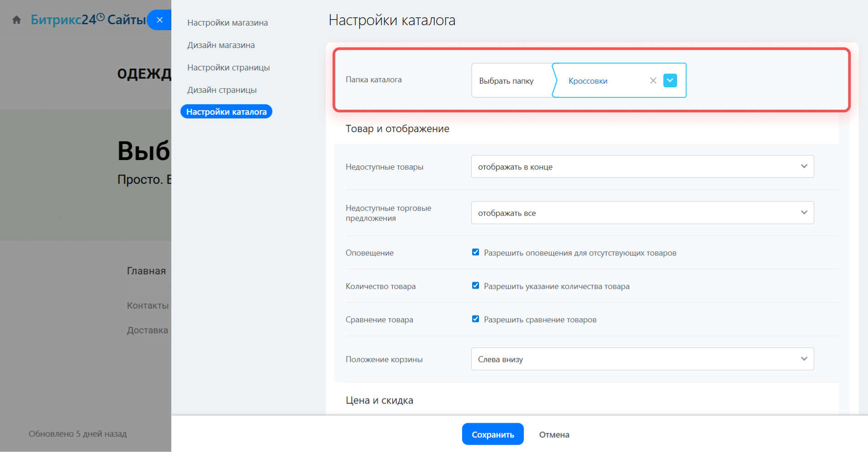Expand the Положение корзины dropdown
Viewport: 868px width, 452px height.
point(642,359)
